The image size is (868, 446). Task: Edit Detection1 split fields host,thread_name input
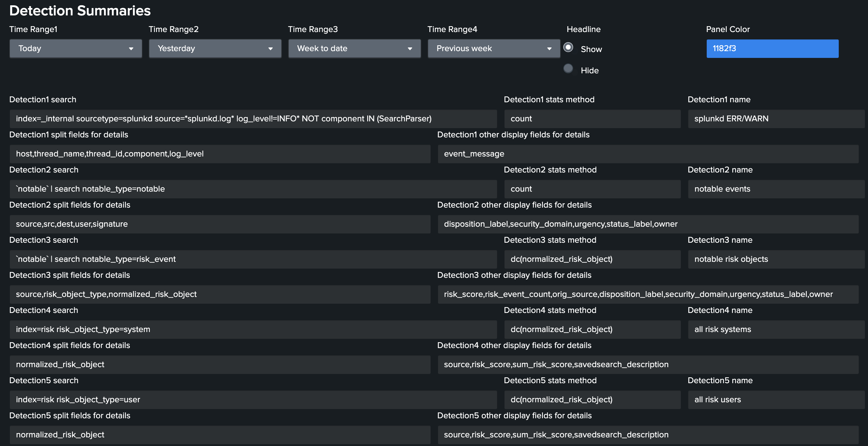(x=220, y=154)
